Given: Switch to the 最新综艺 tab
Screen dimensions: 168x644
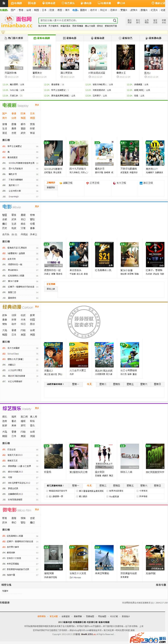Looking at the screenshot, I should [x=125, y=38].
